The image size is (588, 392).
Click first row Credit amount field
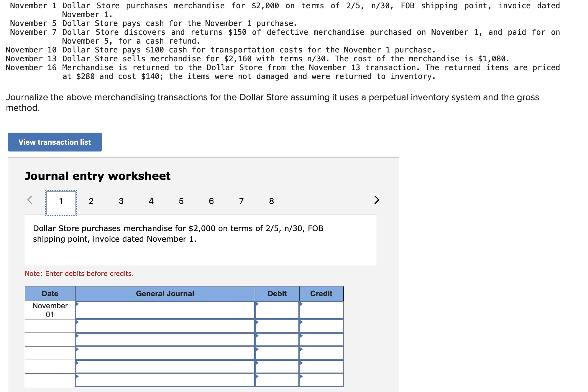pos(321,310)
